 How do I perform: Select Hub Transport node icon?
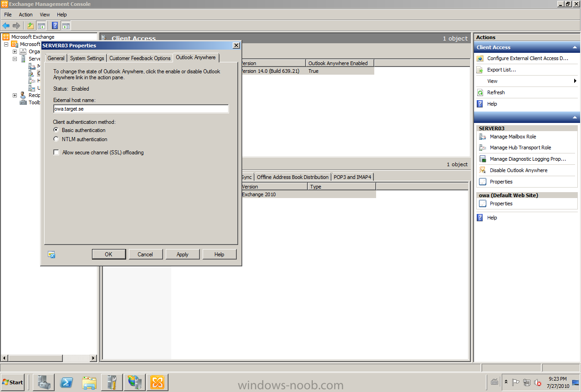coord(32,81)
